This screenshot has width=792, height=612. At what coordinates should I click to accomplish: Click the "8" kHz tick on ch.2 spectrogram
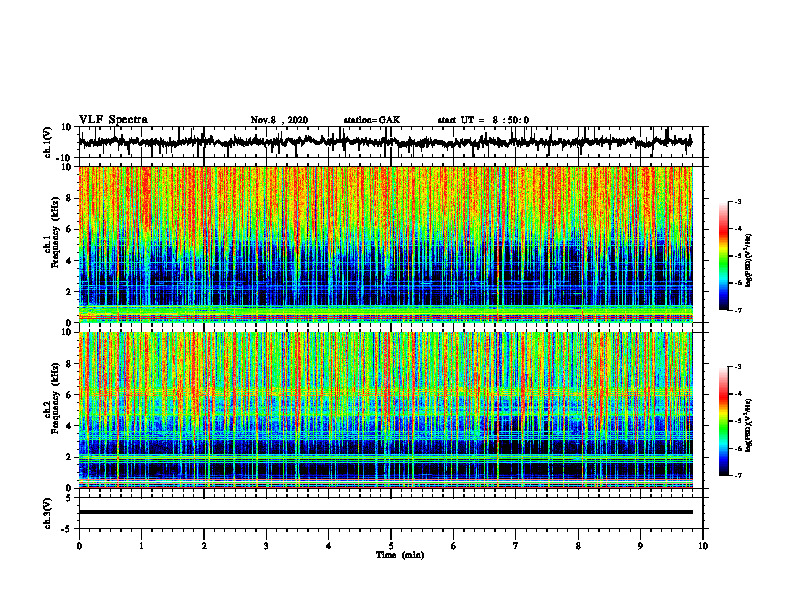tap(69, 364)
